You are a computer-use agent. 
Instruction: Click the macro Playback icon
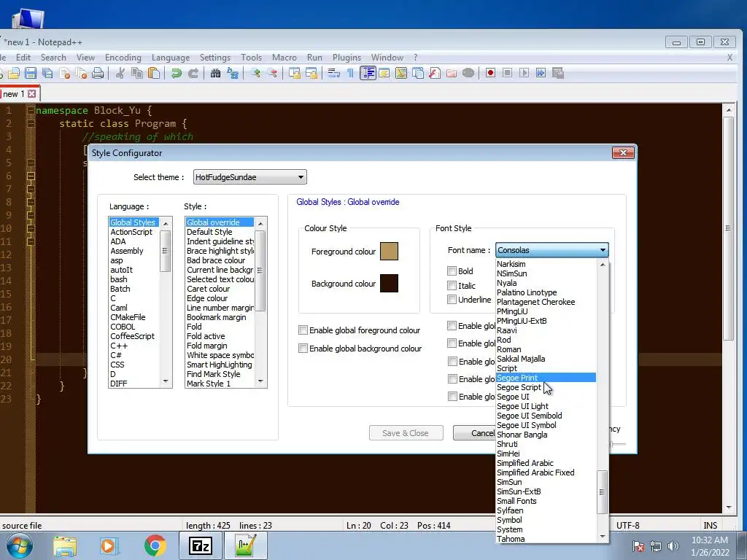click(x=524, y=73)
